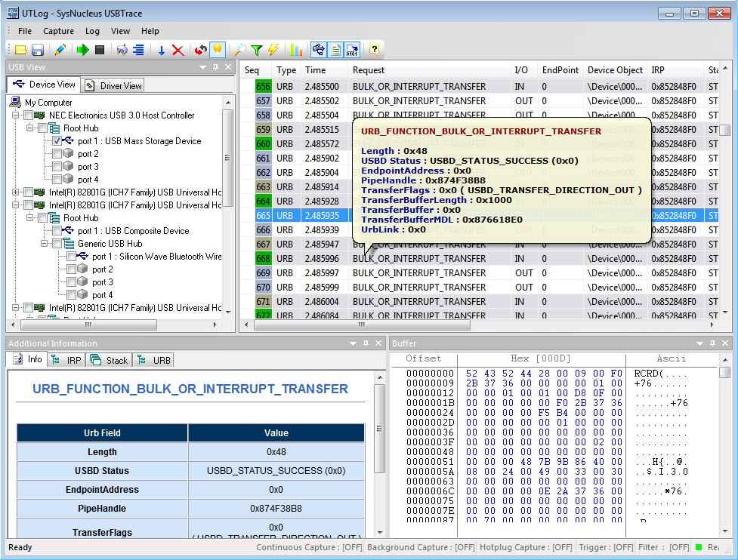Check the port 2 box under NEC Root Hub
Viewport: 738px width, 560px height.
coord(57,154)
